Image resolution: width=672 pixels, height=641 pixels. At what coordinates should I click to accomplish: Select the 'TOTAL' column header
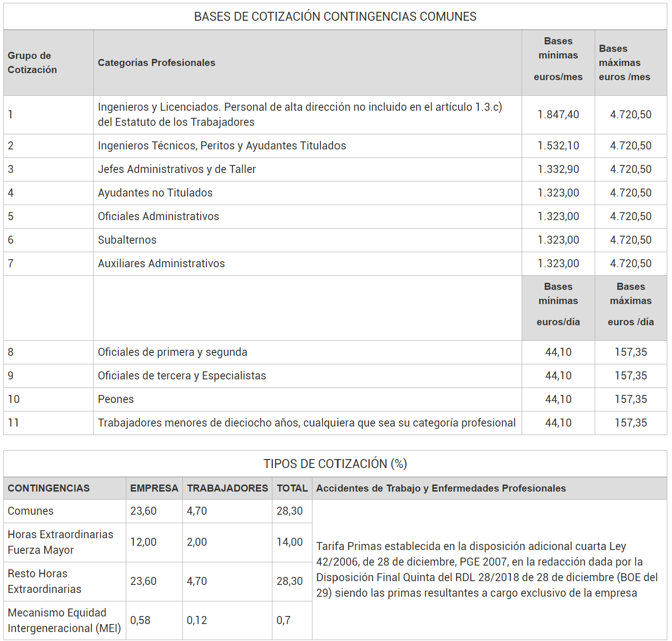coord(292,488)
